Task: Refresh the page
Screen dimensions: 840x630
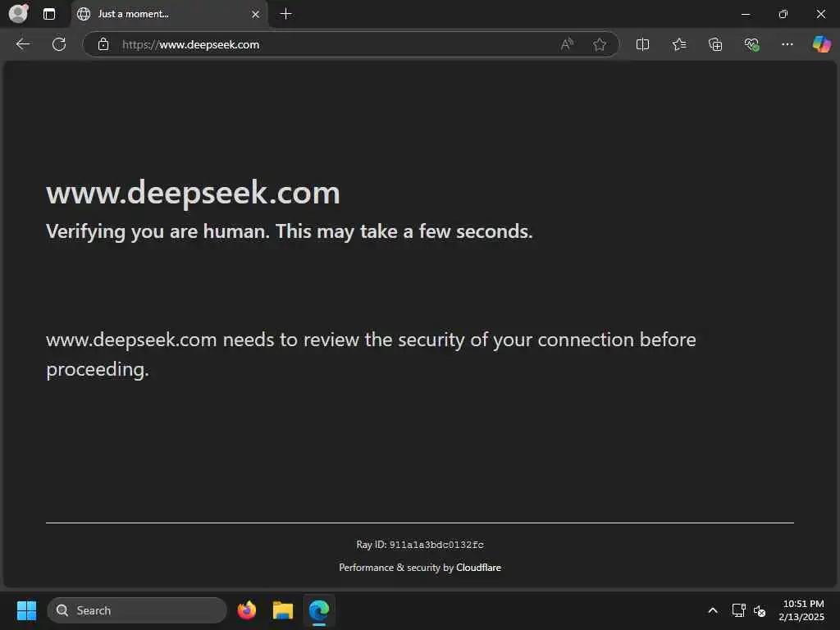Action: [x=59, y=44]
